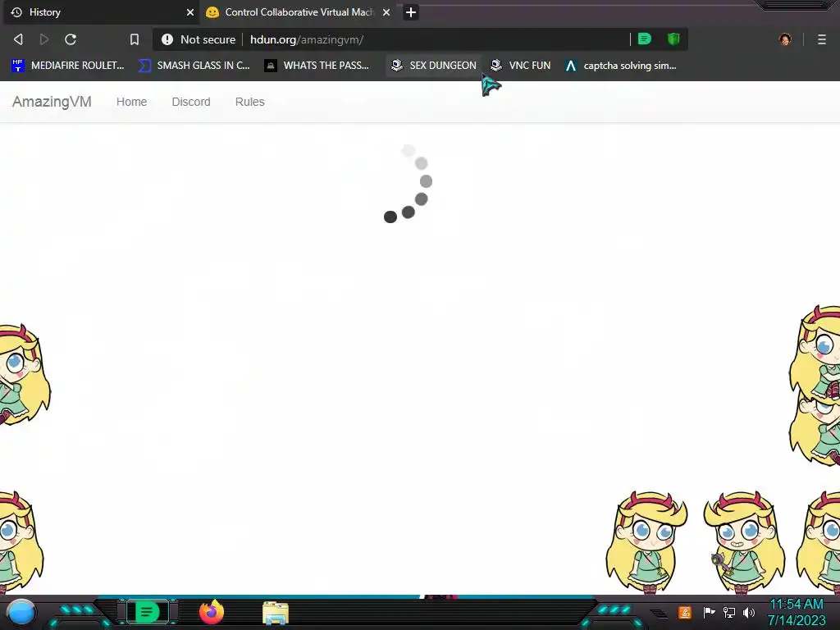840x630 pixels.
Task: Click the green chat extension icon in address bar
Action: point(645,39)
